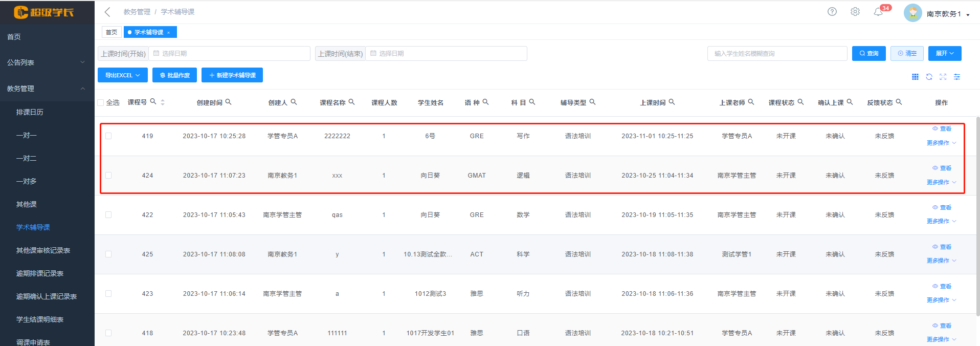Open 排课日历 in the sidebar
The image size is (980, 346).
click(x=30, y=112)
